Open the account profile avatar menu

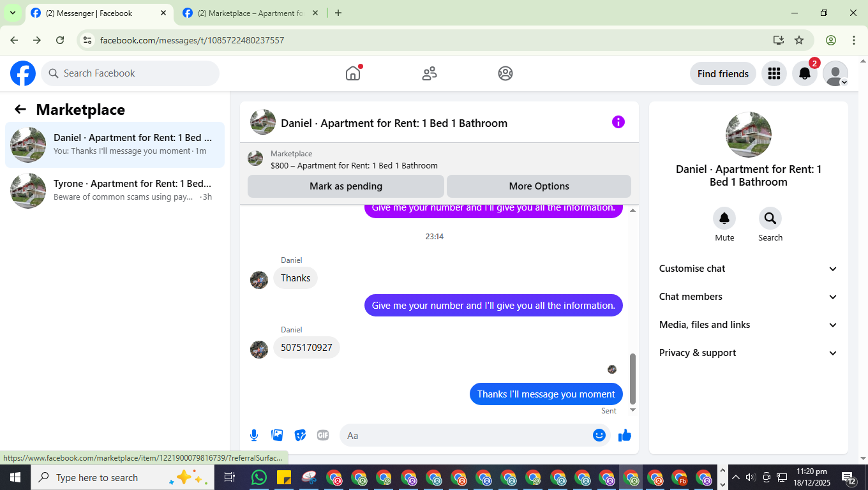[835, 73]
